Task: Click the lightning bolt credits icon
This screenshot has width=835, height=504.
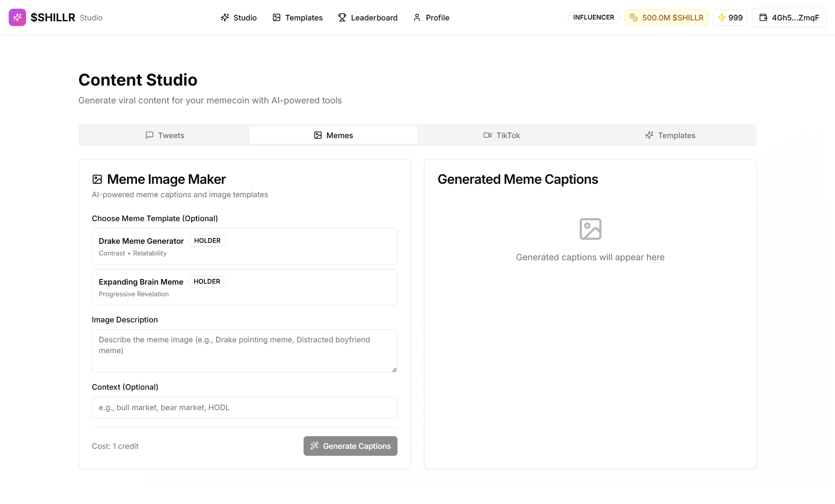Action: click(722, 17)
